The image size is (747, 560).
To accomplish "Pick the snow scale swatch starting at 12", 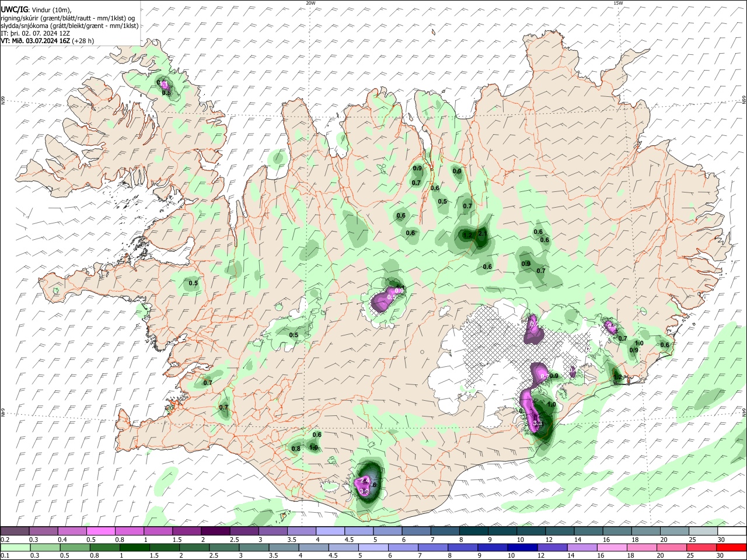I will coord(560,531).
